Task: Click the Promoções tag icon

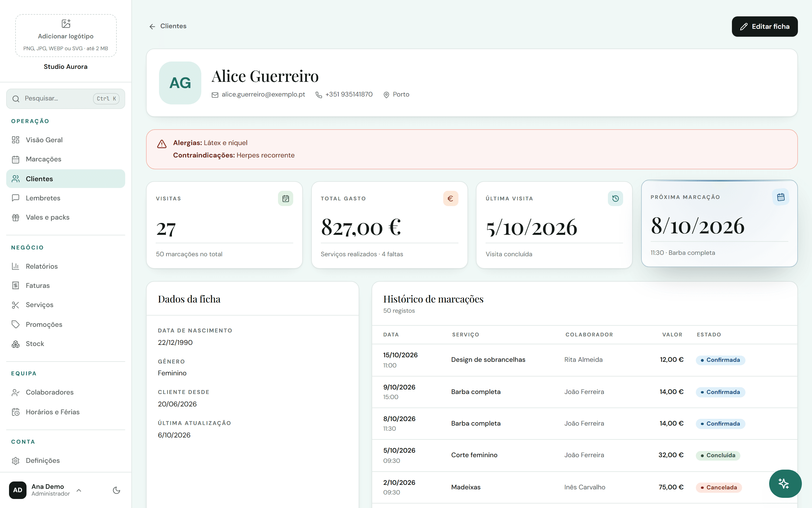Action: (16, 324)
